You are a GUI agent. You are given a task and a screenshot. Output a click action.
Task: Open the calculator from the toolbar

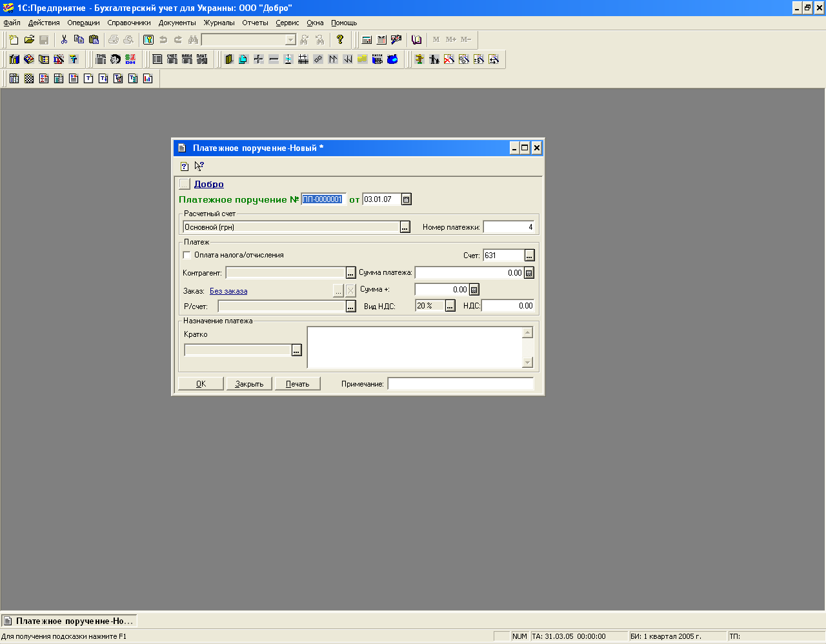click(367, 40)
